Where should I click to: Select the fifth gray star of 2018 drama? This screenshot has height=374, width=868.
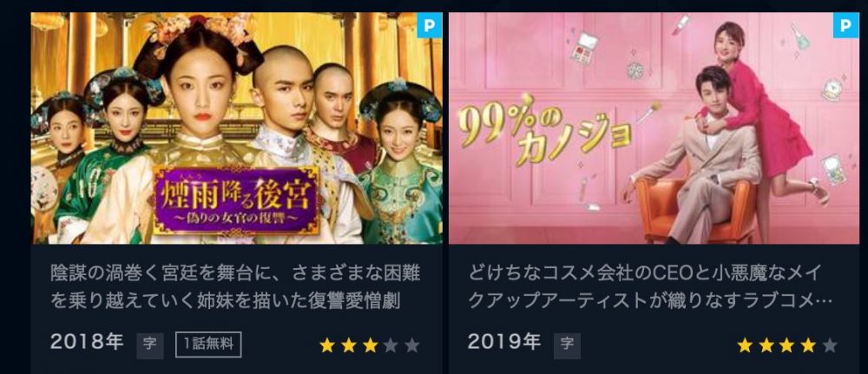(411, 345)
